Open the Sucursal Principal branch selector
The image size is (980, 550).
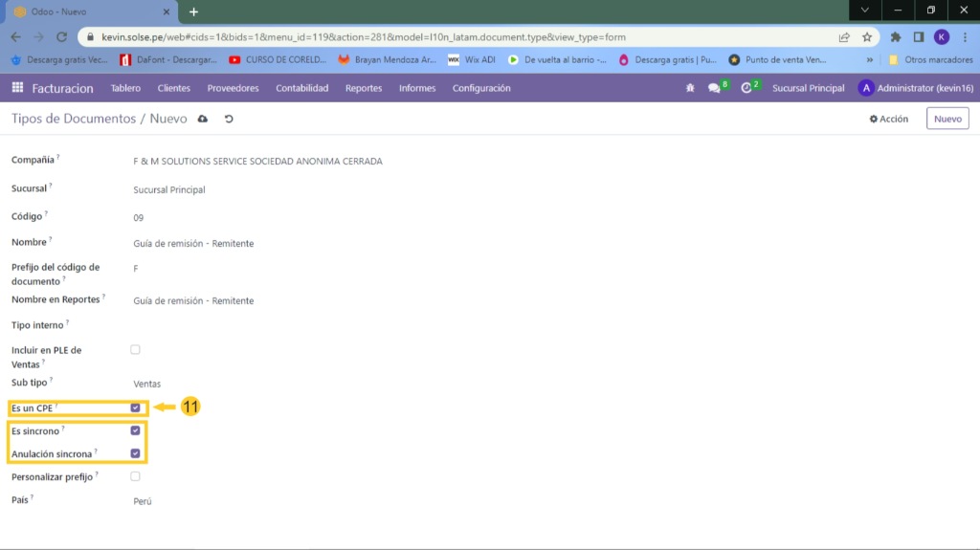808,88
